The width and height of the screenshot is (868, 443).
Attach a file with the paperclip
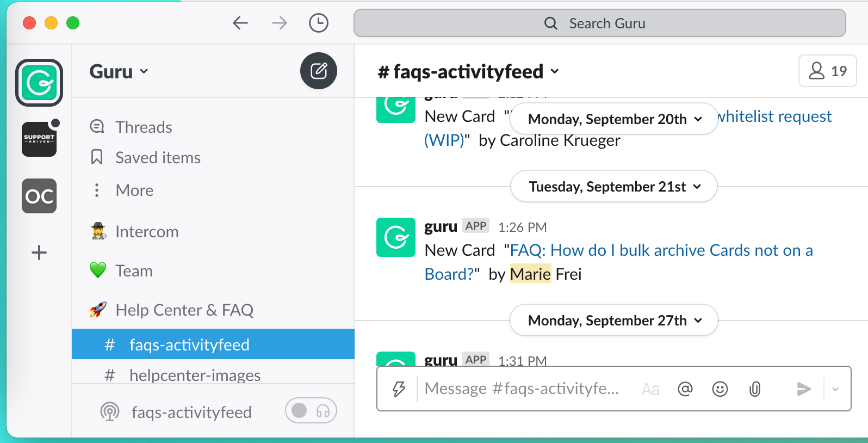coord(755,389)
